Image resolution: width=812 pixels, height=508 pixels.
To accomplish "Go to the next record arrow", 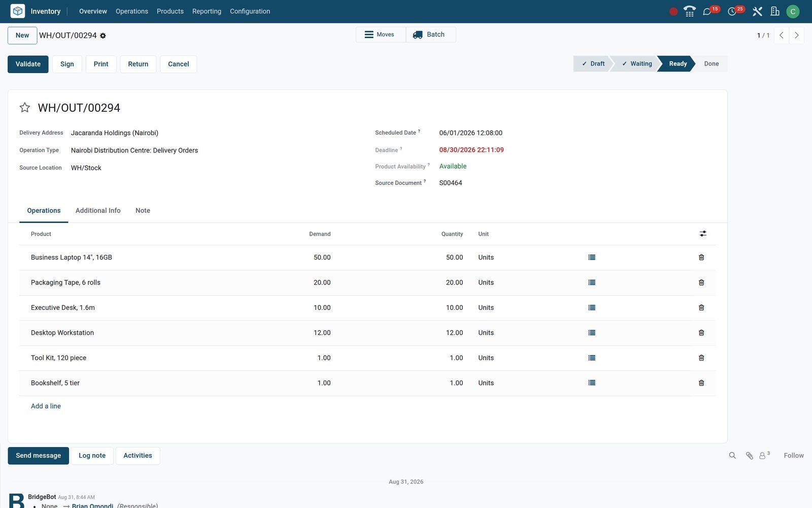I will (x=797, y=35).
